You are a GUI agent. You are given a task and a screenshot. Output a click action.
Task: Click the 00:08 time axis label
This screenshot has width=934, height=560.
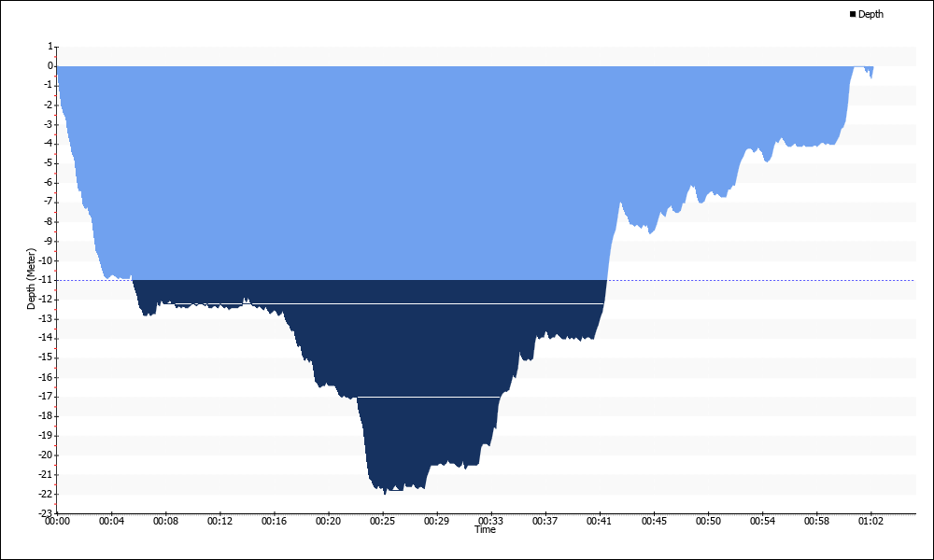[165, 522]
